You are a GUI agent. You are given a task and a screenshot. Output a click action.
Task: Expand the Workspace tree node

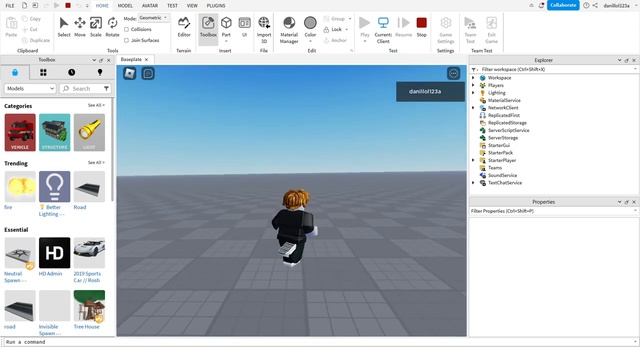473,78
